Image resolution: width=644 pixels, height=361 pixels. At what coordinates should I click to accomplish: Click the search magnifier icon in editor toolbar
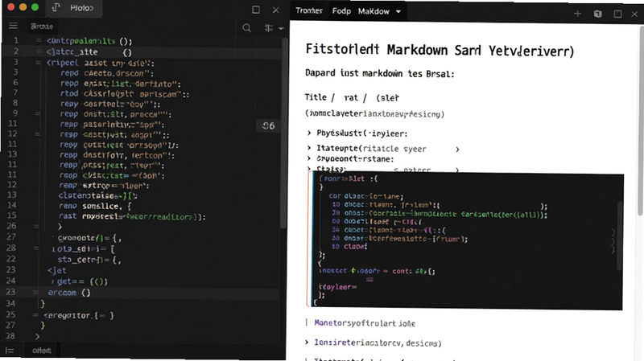click(x=246, y=28)
